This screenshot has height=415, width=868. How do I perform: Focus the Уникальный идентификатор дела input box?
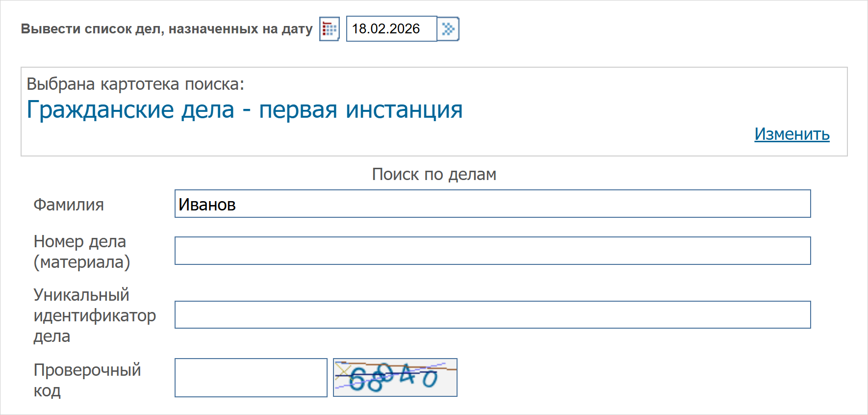(x=492, y=314)
